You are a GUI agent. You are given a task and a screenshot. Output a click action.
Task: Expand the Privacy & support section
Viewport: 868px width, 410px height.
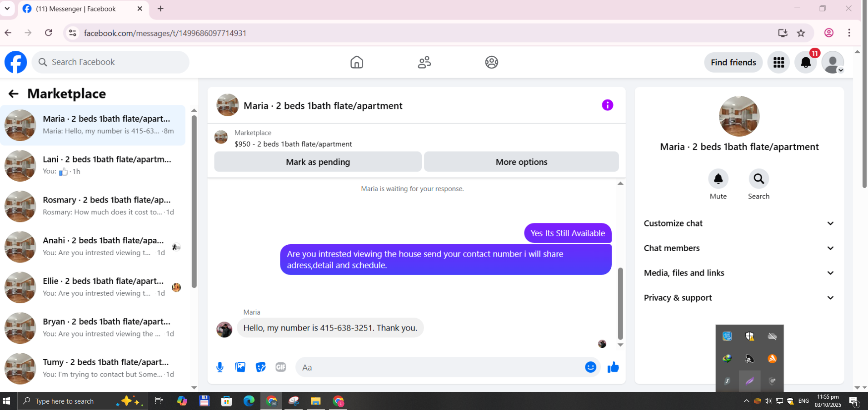(739, 298)
